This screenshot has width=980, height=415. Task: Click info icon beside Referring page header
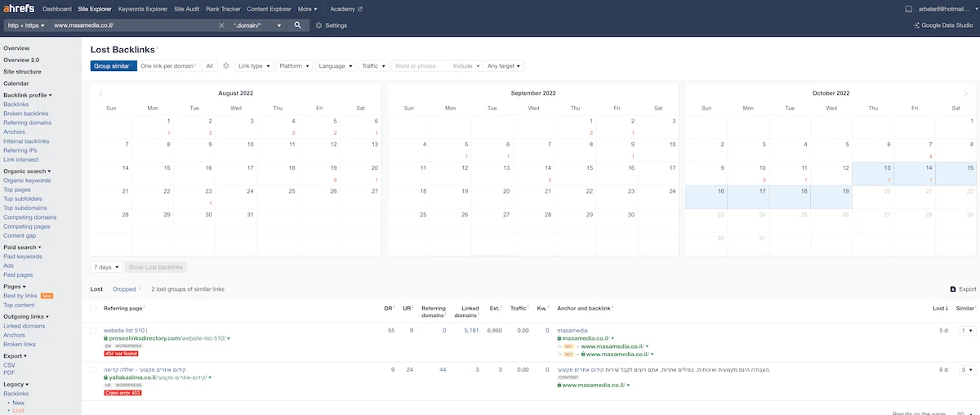145,307
